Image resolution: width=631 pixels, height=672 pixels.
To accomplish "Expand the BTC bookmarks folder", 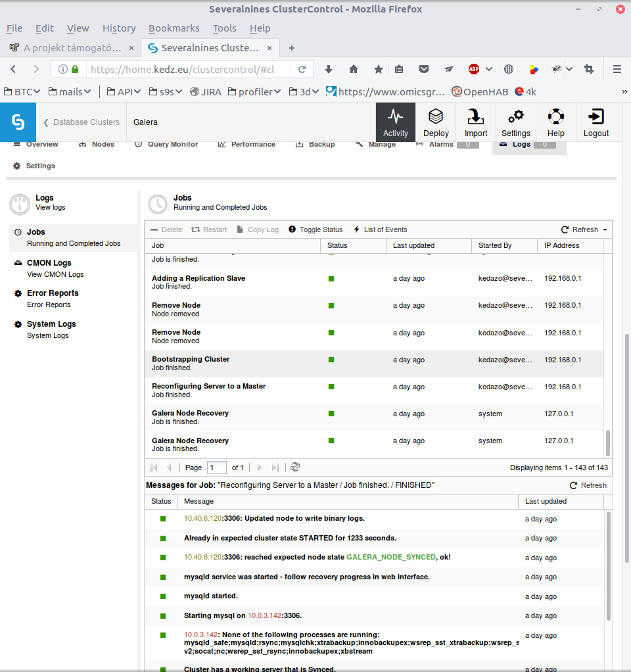I will click(x=22, y=91).
